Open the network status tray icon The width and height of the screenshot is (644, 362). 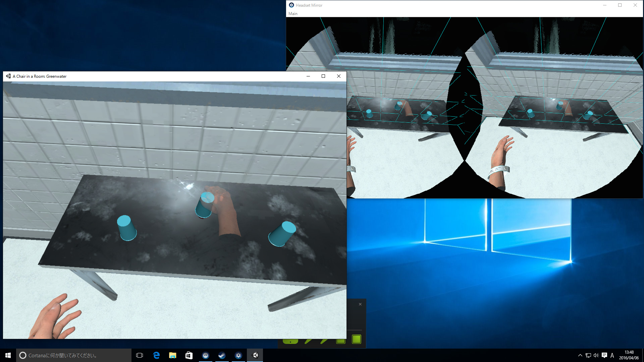588,355
